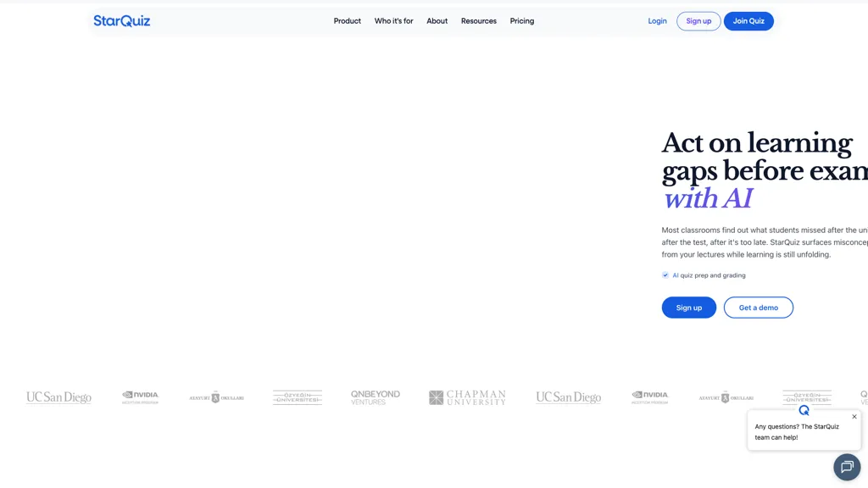Click the first Ozyegin Universitesi logo
The width and height of the screenshot is (868, 488).
coord(298,397)
